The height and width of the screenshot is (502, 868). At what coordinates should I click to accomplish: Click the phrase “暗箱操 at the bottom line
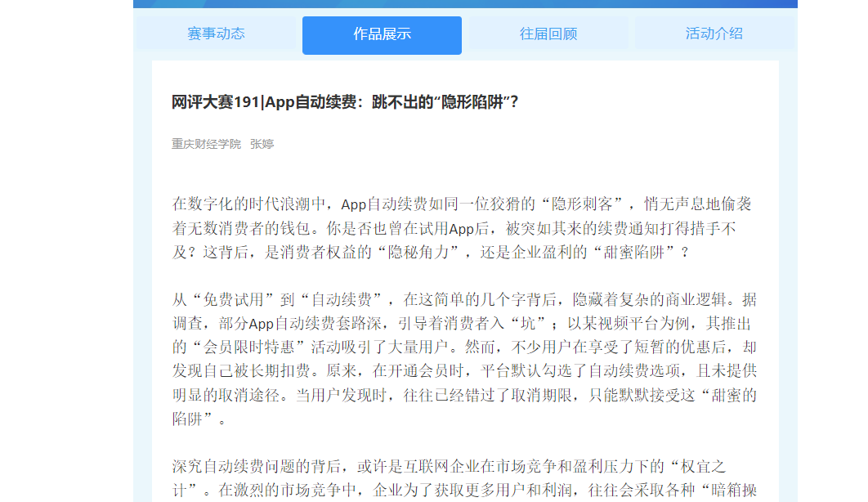(x=726, y=491)
